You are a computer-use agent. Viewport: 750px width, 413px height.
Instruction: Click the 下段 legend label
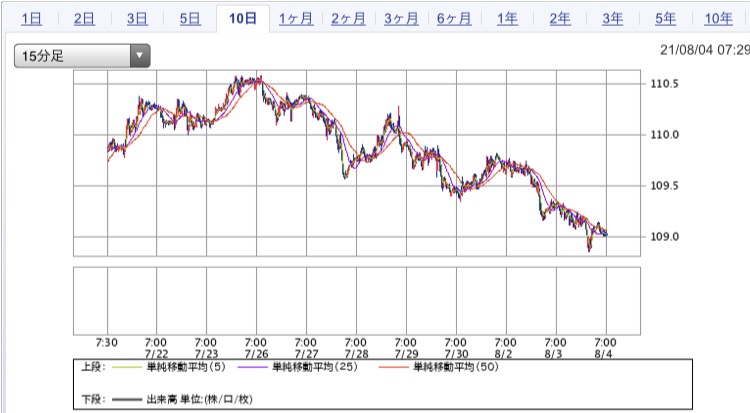pyautogui.click(x=92, y=399)
